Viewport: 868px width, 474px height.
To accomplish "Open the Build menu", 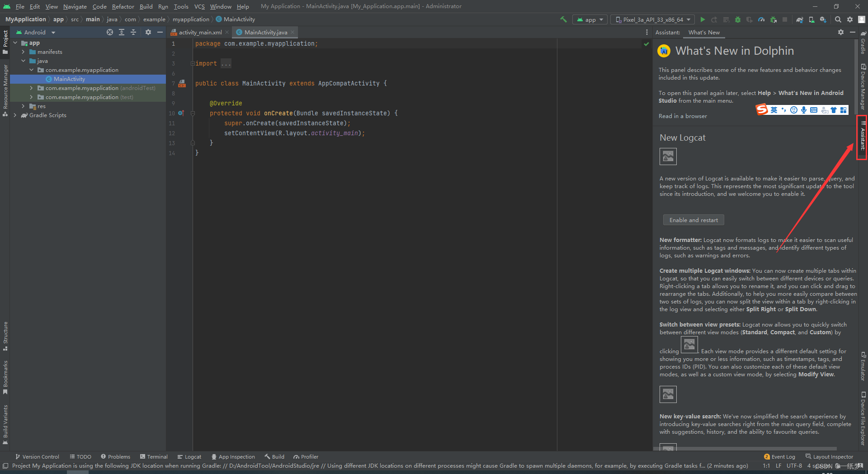I will pos(146,6).
